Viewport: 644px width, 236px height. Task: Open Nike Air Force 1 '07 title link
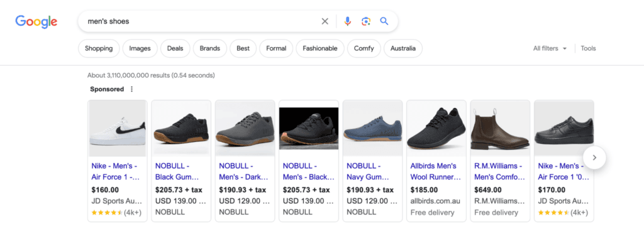coord(563,172)
